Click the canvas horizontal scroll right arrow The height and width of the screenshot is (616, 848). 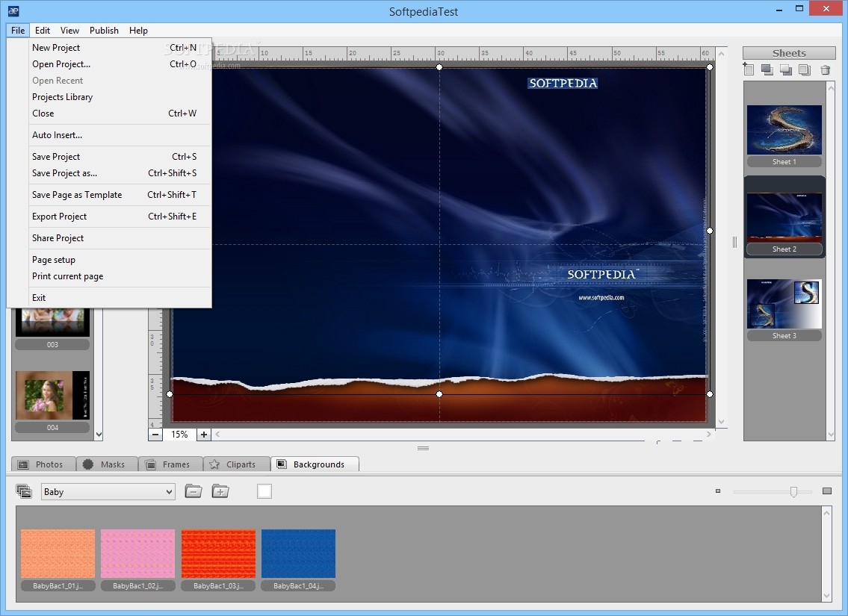[708, 434]
